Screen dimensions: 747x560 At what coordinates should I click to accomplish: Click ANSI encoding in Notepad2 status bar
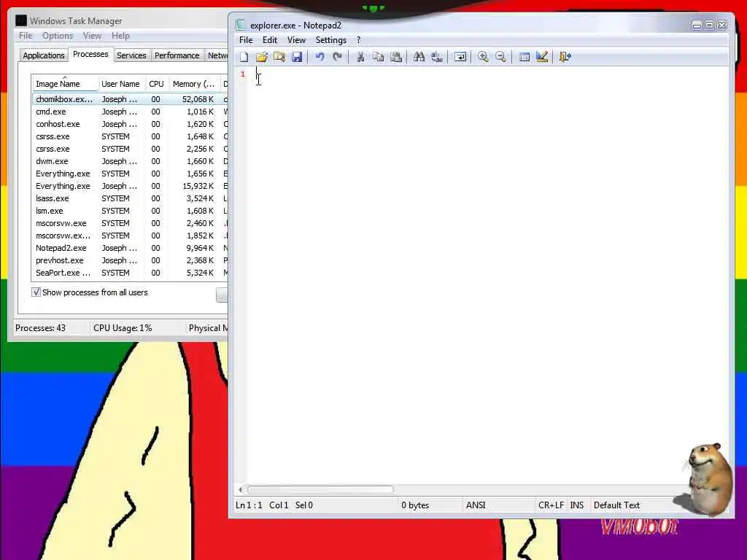pyautogui.click(x=476, y=505)
